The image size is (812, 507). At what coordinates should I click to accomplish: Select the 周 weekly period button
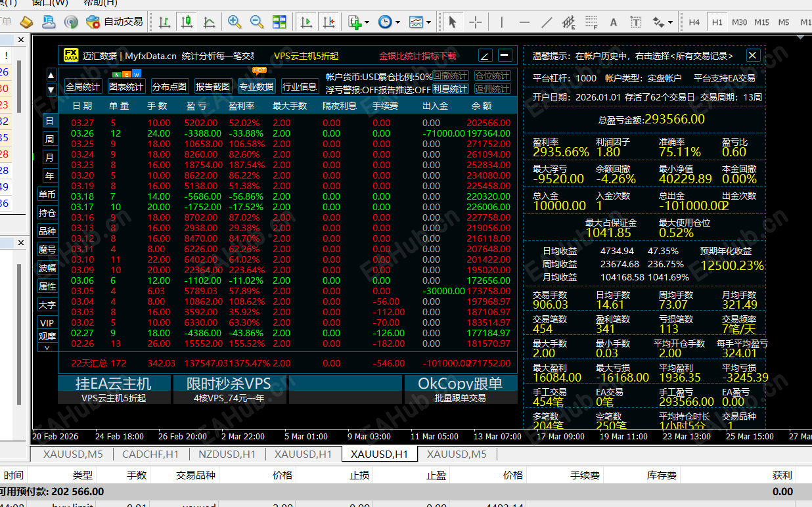[49, 139]
